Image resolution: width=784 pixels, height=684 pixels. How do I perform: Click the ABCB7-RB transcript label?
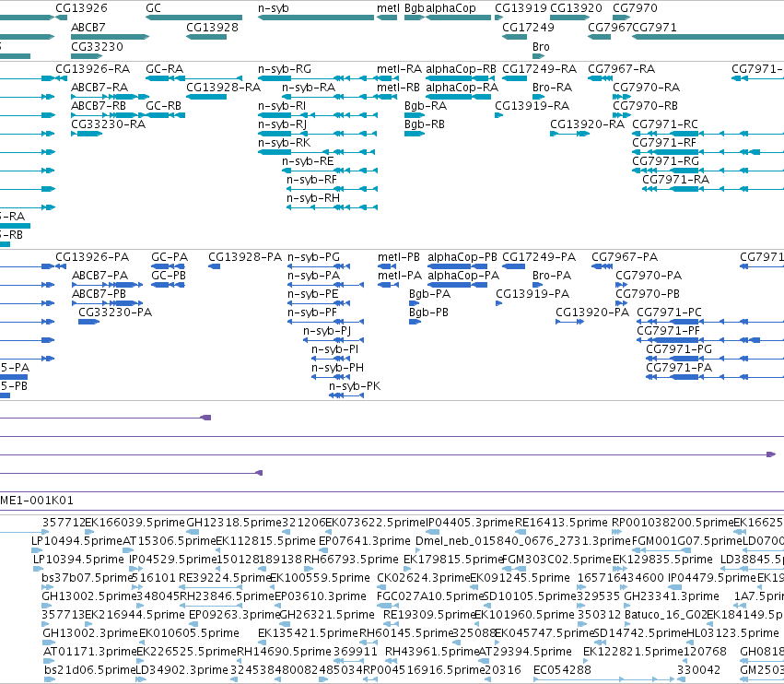(99, 106)
